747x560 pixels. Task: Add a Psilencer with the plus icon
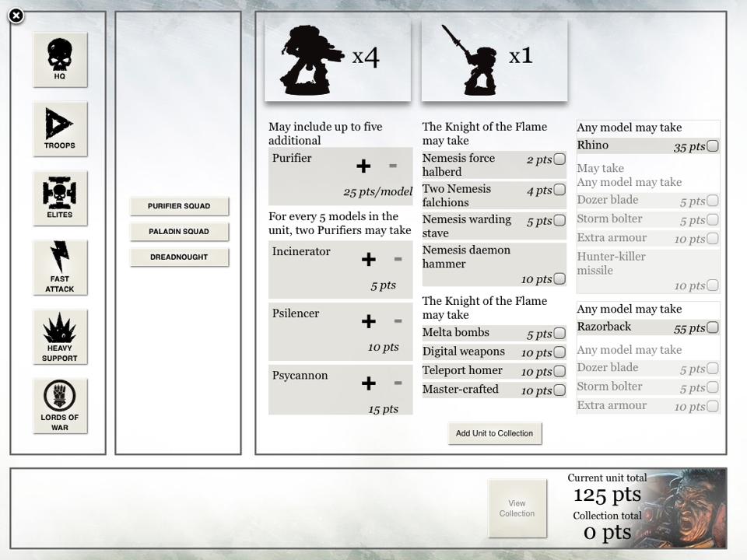(368, 321)
